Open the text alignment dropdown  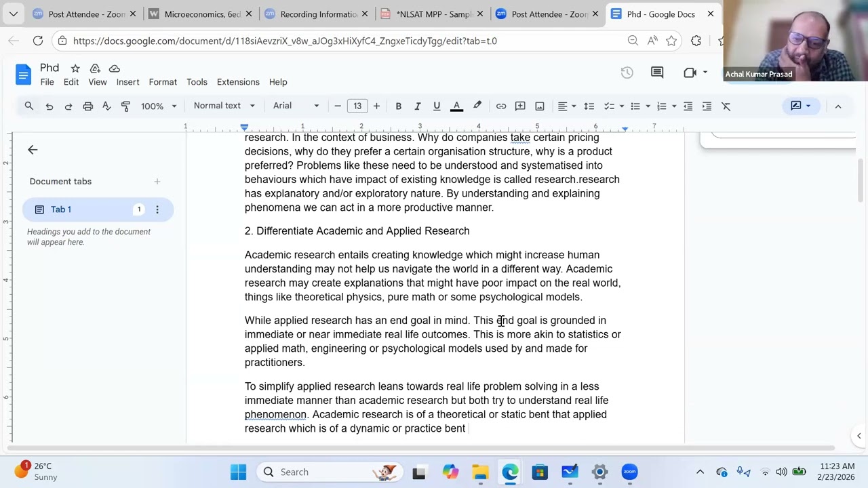(567, 106)
